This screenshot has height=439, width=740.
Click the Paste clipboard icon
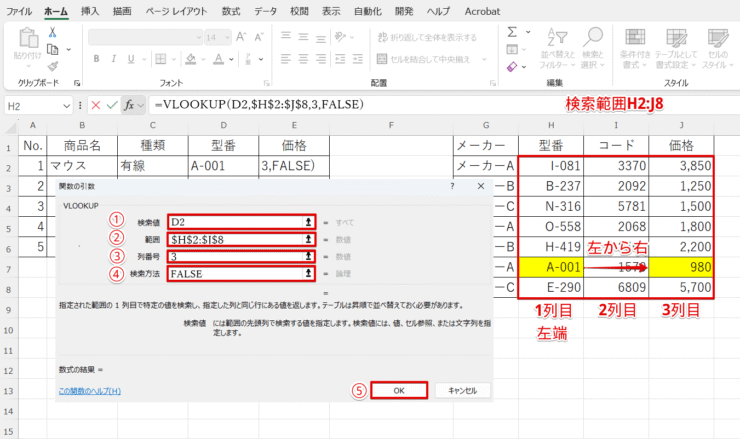click(x=28, y=39)
